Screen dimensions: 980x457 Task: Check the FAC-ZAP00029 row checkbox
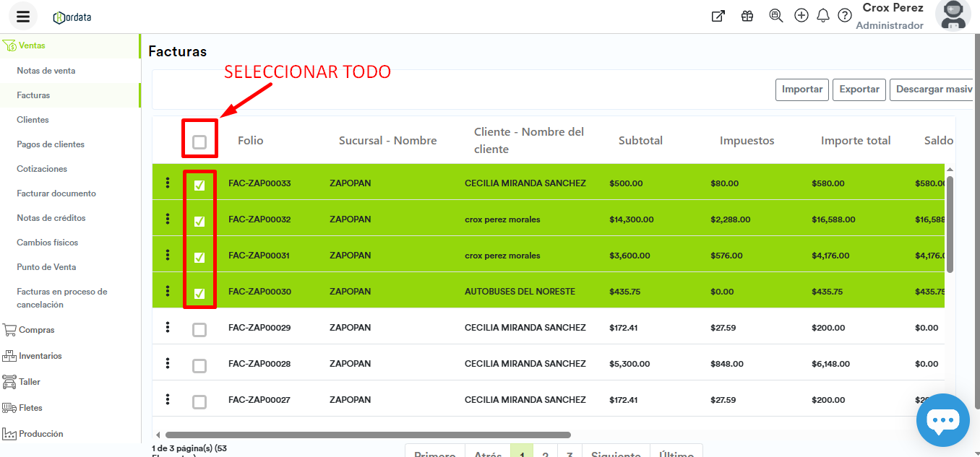199,330
